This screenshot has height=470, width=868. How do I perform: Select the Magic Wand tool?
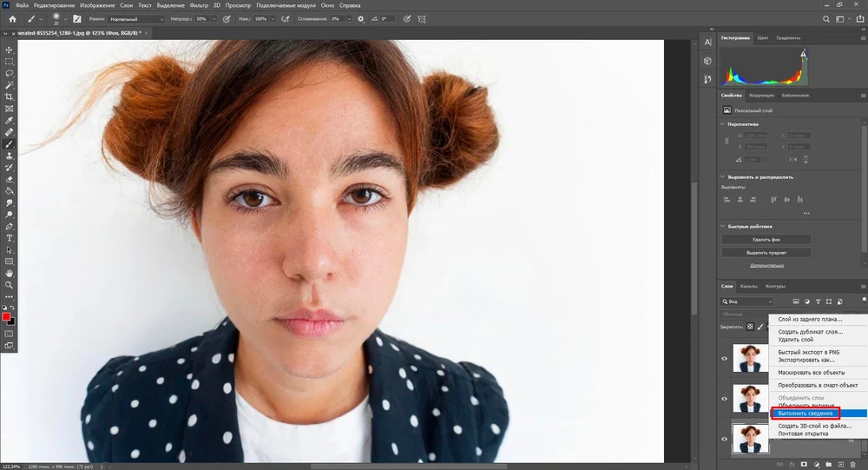(x=9, y=85)
